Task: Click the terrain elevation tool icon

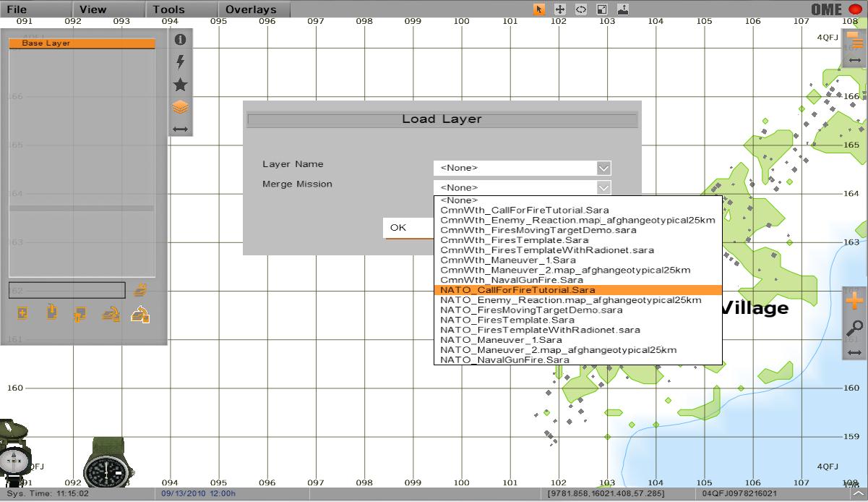Action: pos(623,9)
